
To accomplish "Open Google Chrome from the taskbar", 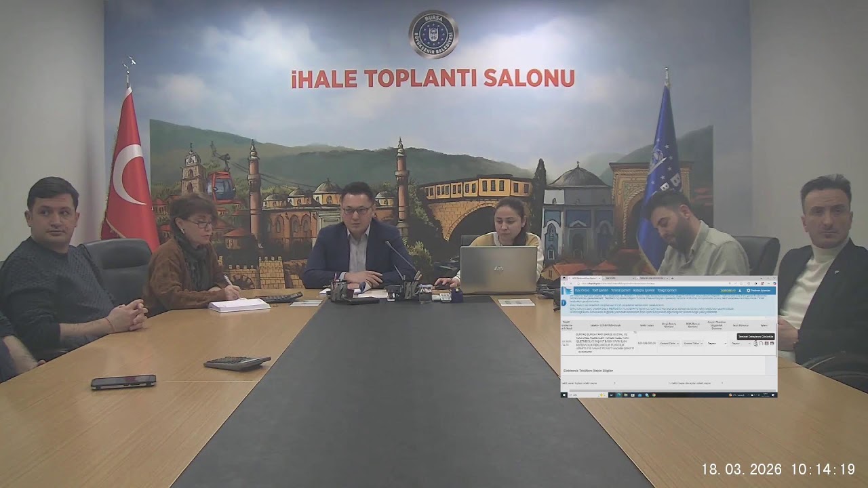I will (x=654, y=395).
